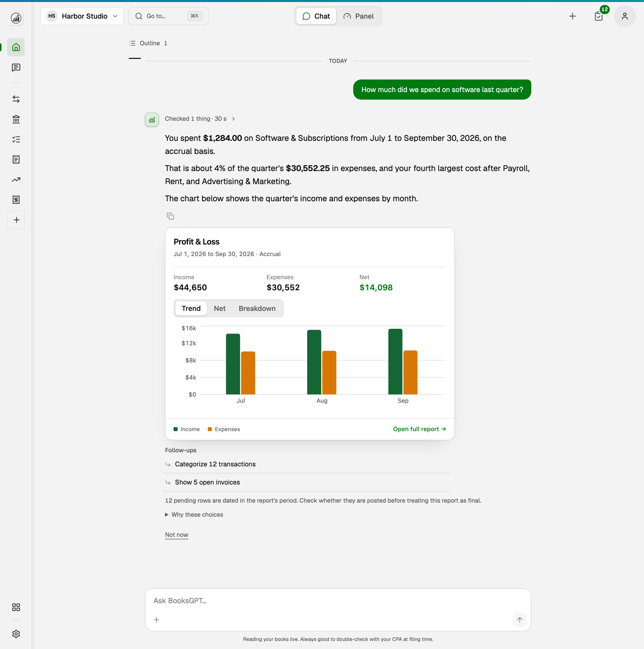Open the Harbor Studio company dropdown
This screenshot has width=644, height=649.
click(x=82, y=16)
